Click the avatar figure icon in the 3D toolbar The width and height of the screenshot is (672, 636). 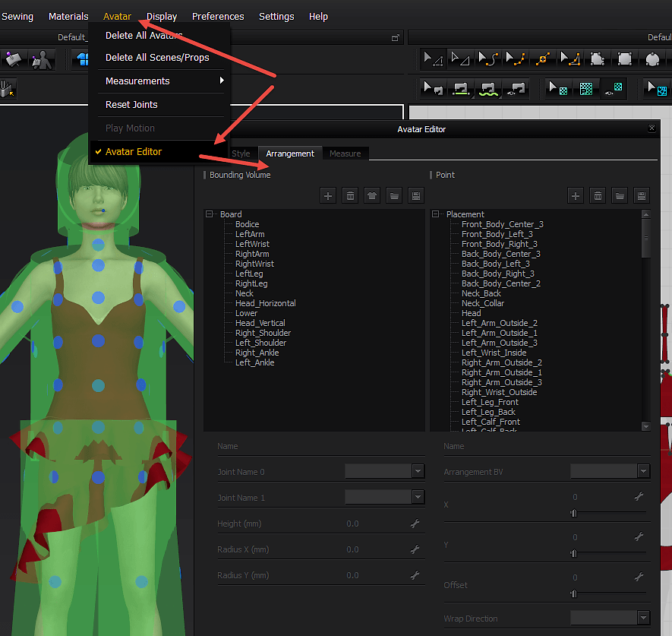point(42,59)
